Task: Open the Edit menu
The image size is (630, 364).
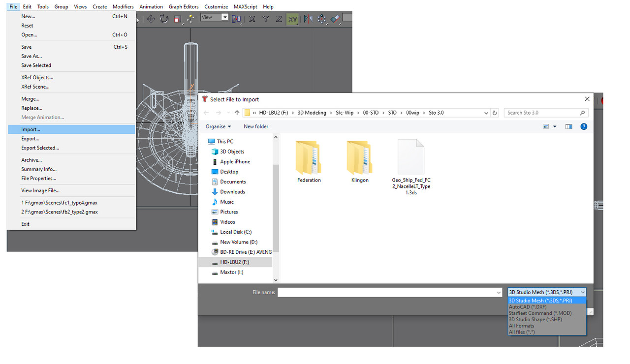Action: click(27, 6)
